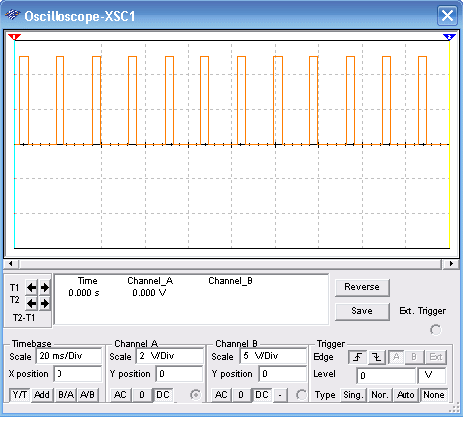The image size is (466, 421).
Task: Switch display mode to B/A
Action: pos(66,395)
